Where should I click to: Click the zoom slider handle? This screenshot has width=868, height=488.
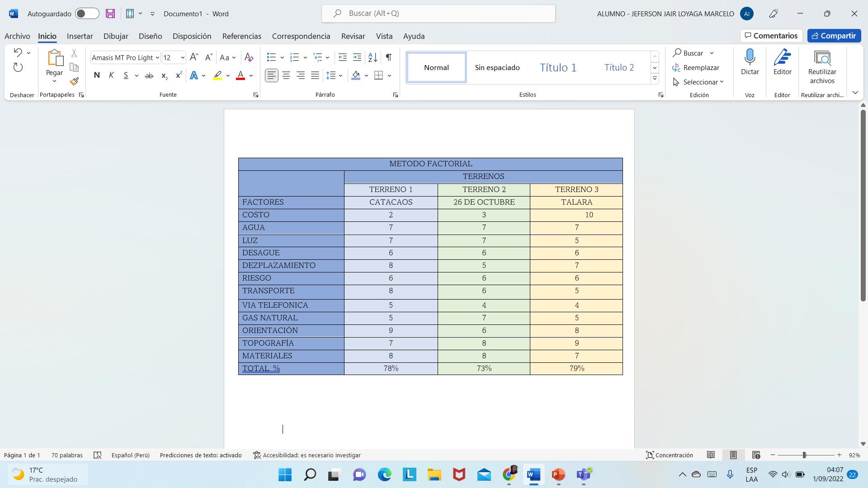point(804,455)
